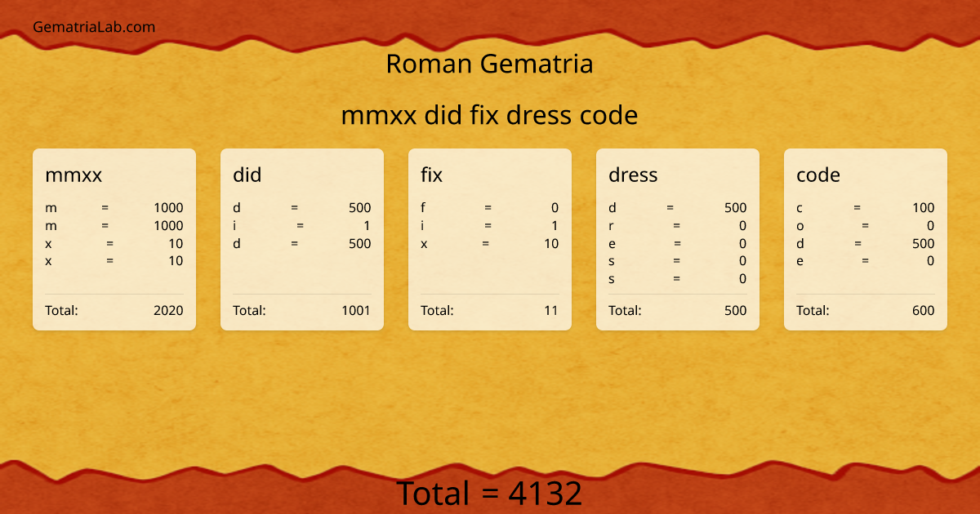This screenshot has width=980, height=514.
Task: Click the 500 total in dress card
Action: pyautogui.click(x=736, y=310)
